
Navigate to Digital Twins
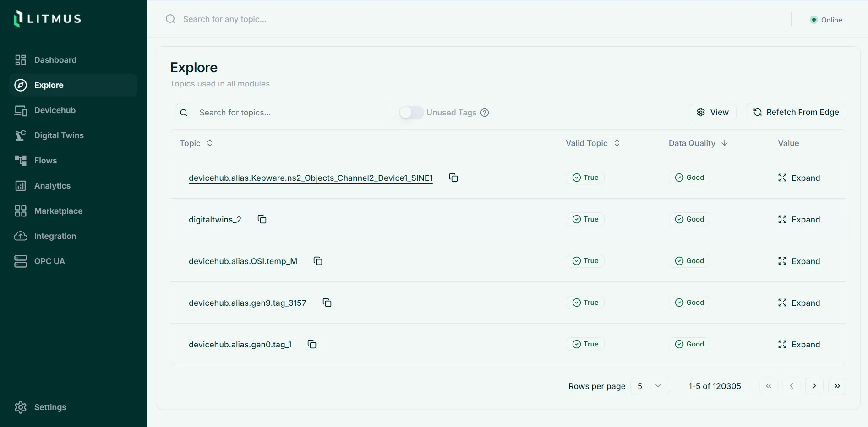point(73,135)
